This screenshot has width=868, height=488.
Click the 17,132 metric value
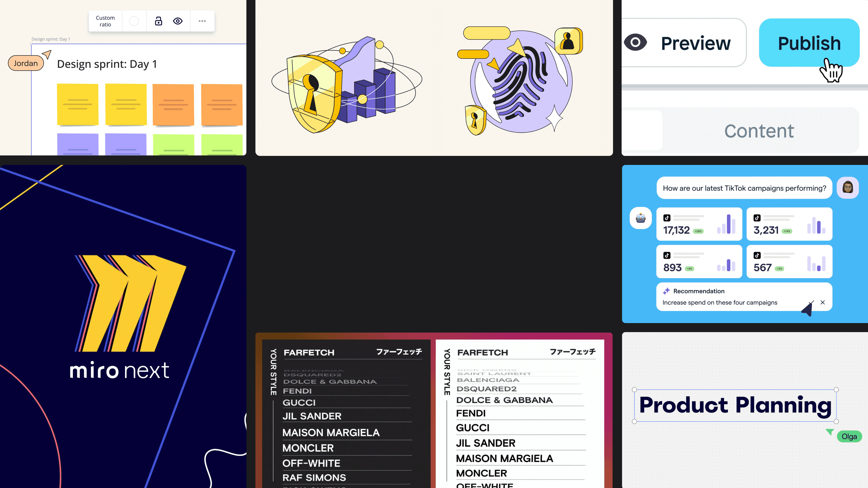[676, 230]
